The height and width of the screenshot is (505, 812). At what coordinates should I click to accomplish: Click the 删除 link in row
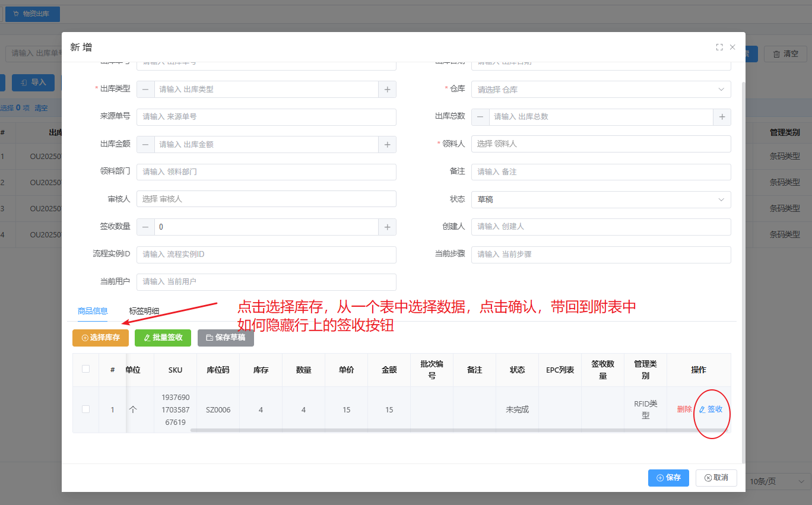(684, 409)
